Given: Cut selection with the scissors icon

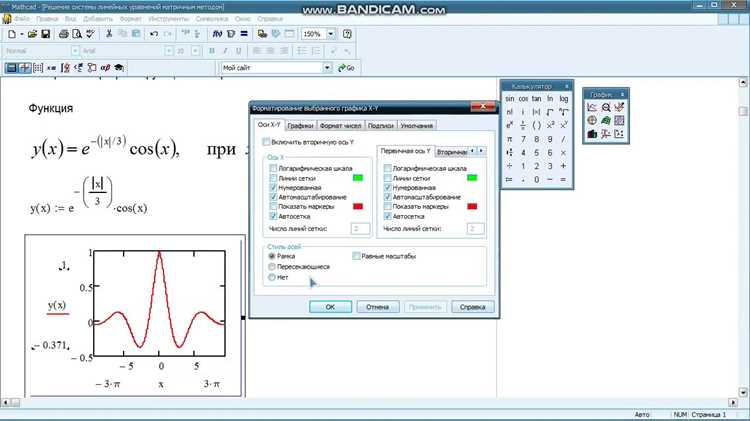Looking at the screenshot, I should (109, 34).
